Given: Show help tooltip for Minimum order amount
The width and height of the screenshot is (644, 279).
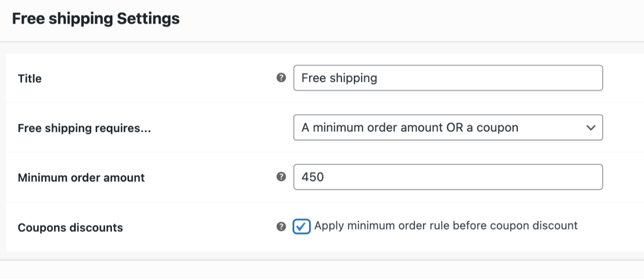Looking at the screenshot, I should click(281, 177).
